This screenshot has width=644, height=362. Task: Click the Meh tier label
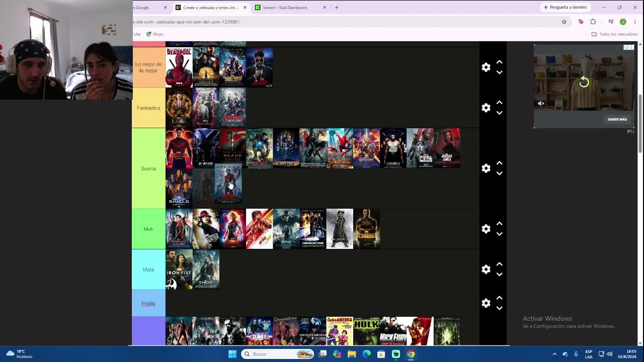click(148, 229)
